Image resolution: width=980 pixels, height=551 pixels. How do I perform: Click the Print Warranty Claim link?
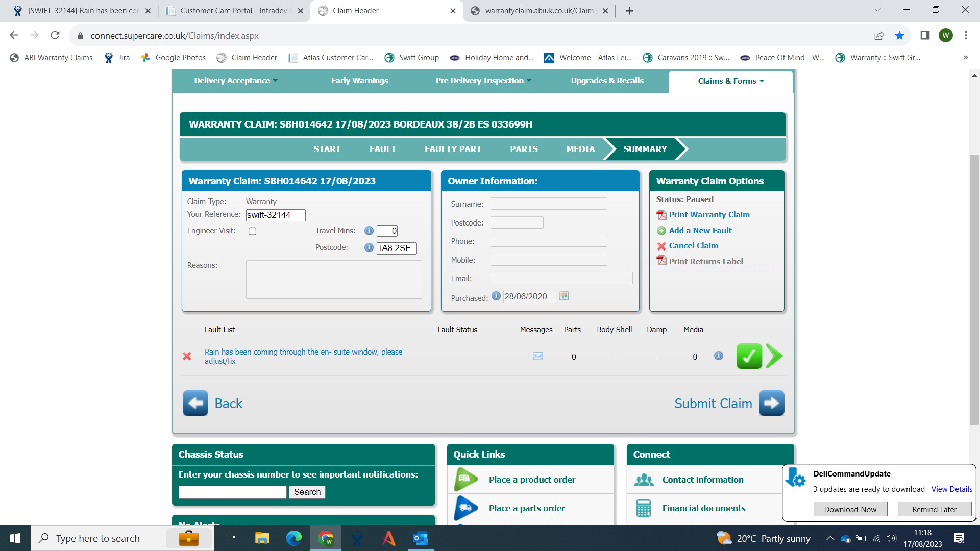pyautogui.click(x=709, y=215)
